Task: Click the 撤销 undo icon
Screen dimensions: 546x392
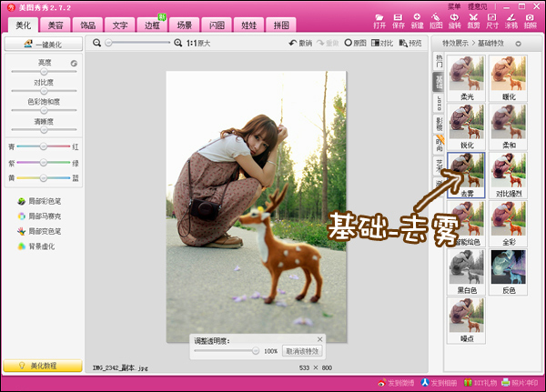Action: tap(300, 43)
